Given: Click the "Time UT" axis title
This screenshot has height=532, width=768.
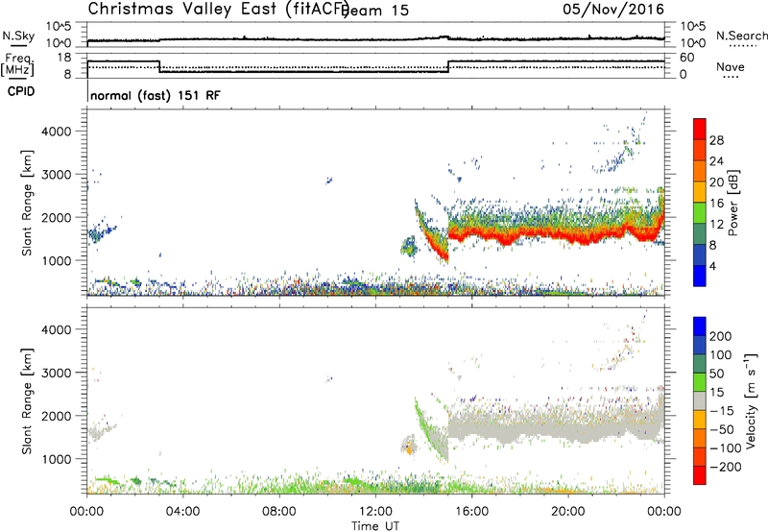Looking at the screenshot, I should (375, 526).
